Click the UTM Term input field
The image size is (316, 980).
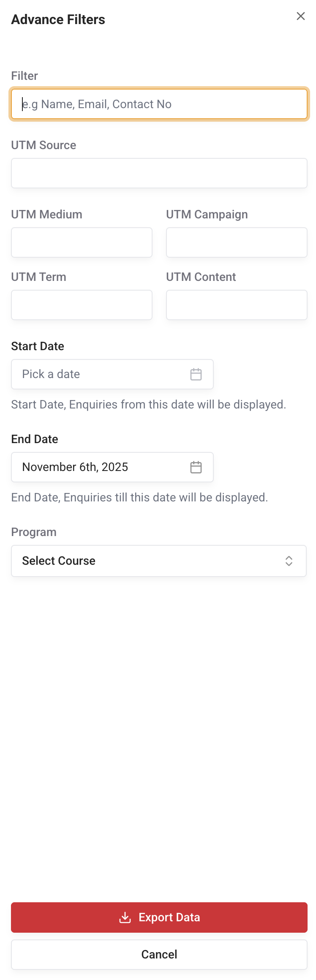click(x=82, y=305)
